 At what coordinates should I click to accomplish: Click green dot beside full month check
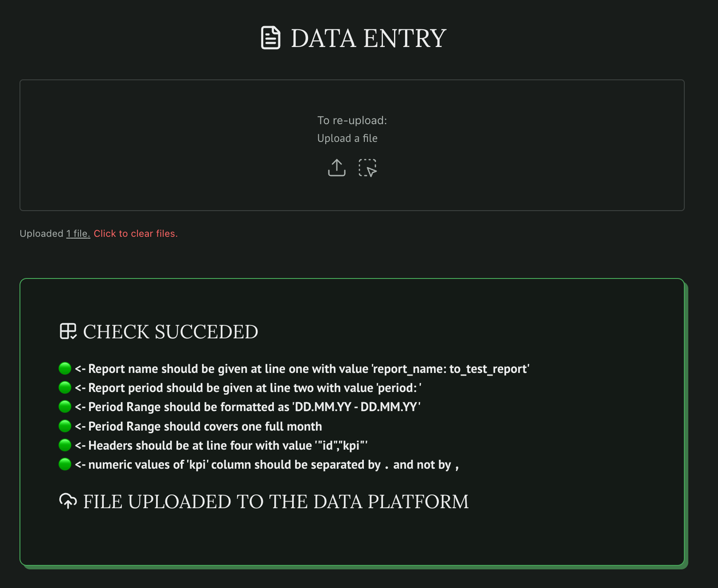(65, 426)
